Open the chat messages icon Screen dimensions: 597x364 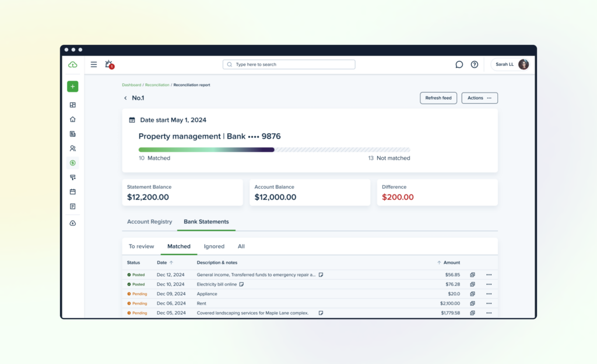[x=459, y=64]
